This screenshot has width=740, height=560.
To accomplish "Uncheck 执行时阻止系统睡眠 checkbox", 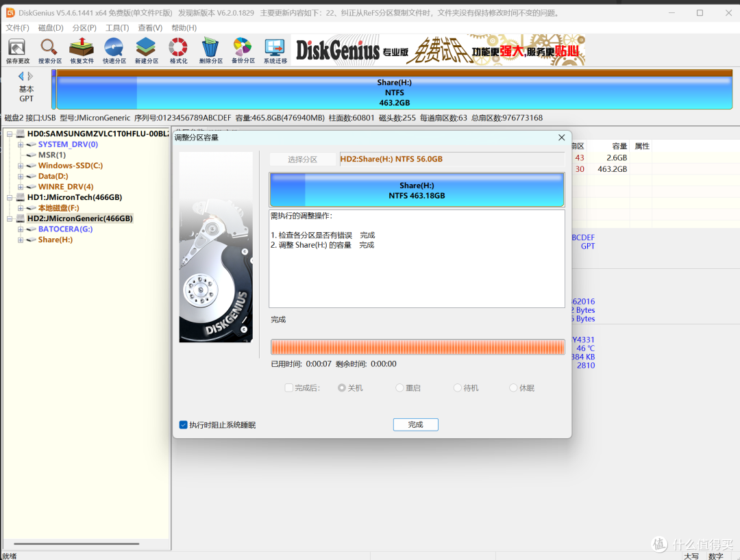I will pyautogui.click(x=184, y=425).
